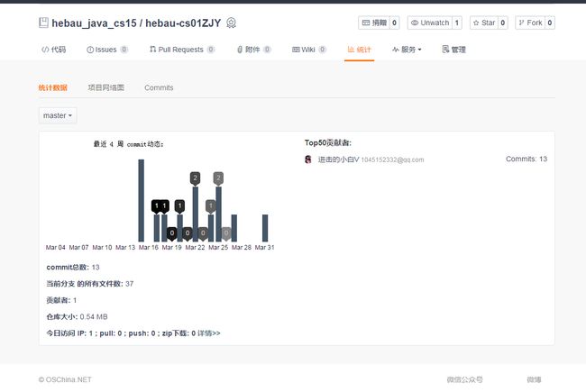This screenshot has width=586, height=392.
Task: Click the tallest bar at Mar 16
Action: pyautogui.click(x=141, y=200)
